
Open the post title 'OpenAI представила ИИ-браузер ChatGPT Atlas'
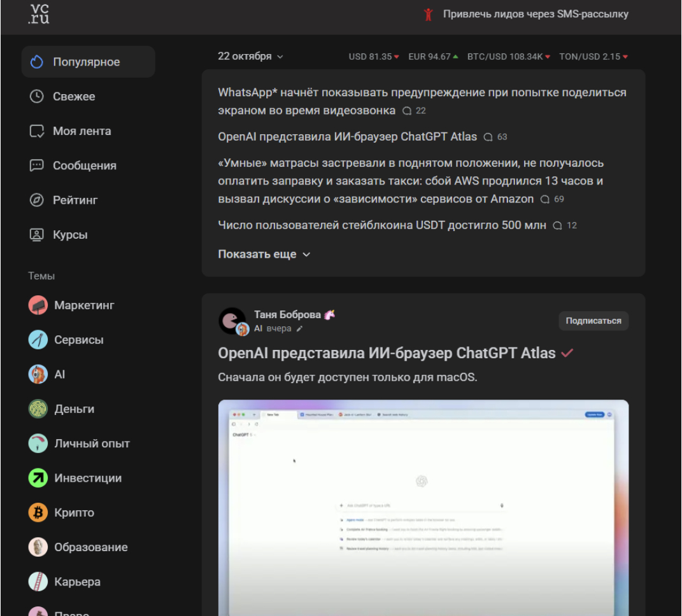[387, 353]
